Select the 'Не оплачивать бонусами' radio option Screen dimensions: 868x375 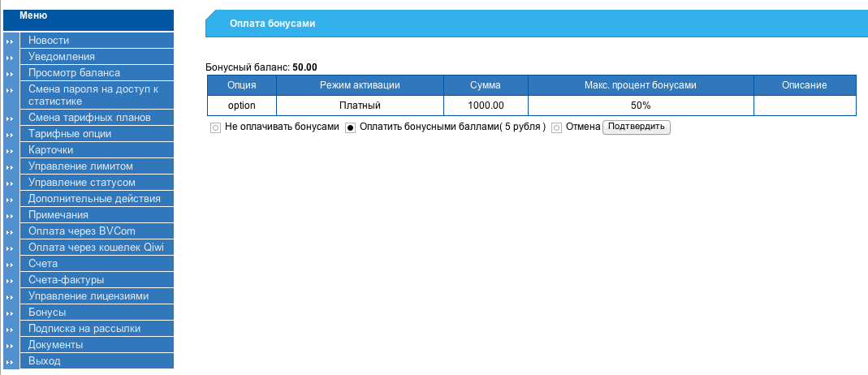pos(215,127)
